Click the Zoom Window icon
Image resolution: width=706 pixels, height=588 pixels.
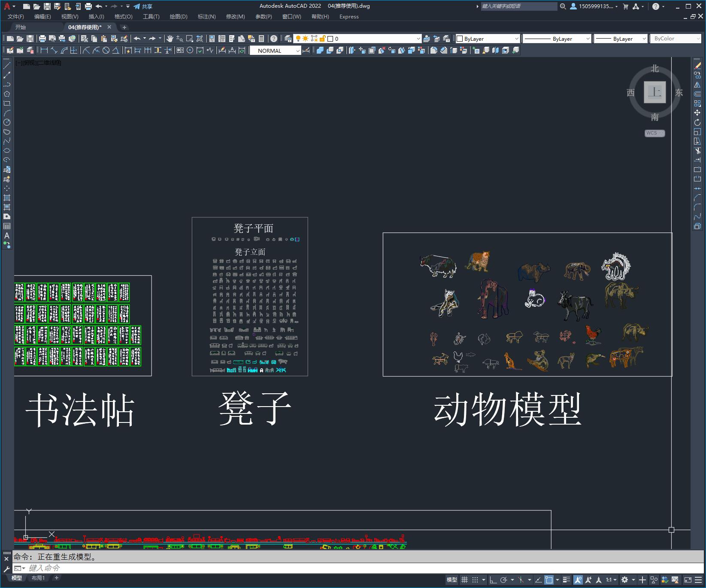coord(189,39)
